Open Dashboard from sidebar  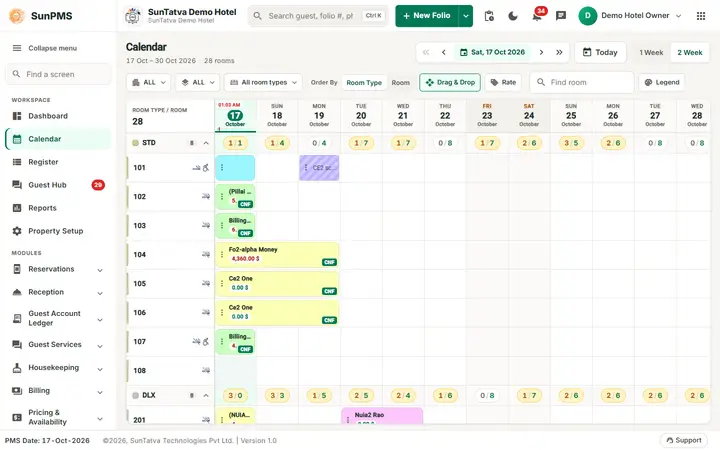(x=59, y=116)
